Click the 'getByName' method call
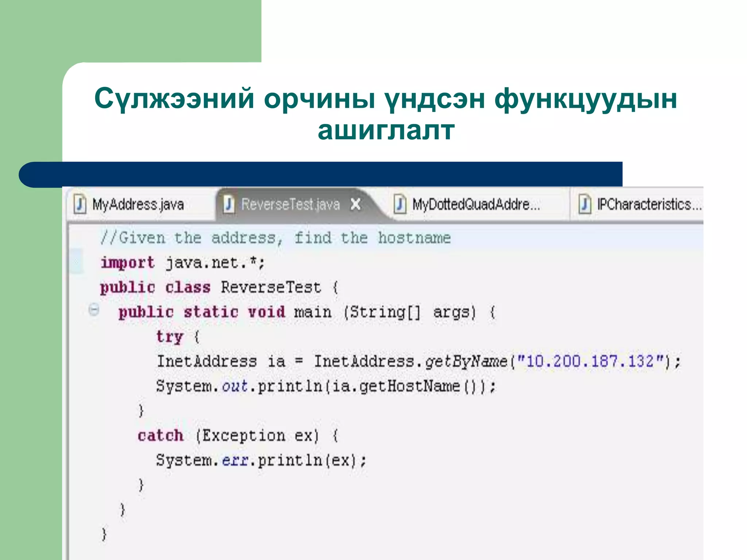 coord(467,362)
